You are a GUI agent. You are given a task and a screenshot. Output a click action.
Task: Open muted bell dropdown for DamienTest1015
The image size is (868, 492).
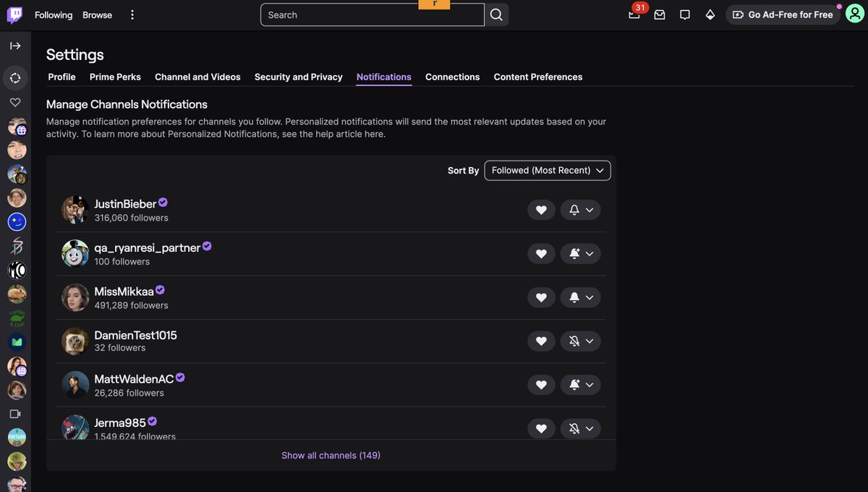point(581,341)
